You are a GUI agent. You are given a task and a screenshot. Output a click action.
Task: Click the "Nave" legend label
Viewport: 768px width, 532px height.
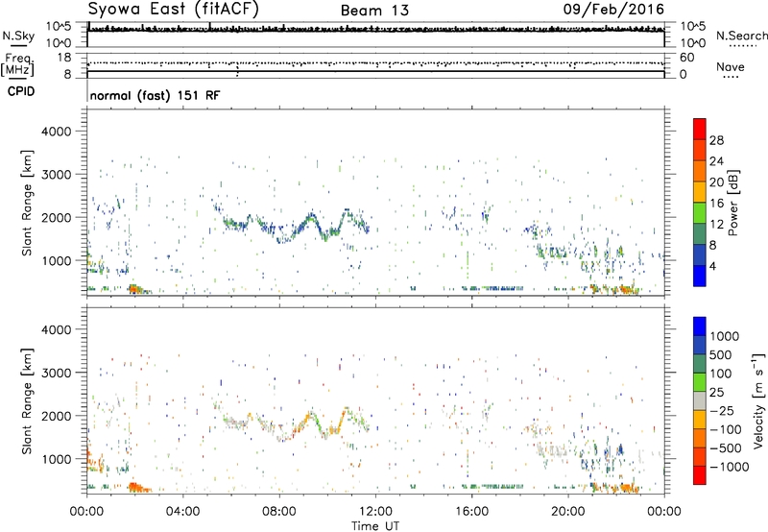click(x=730, y=66)
